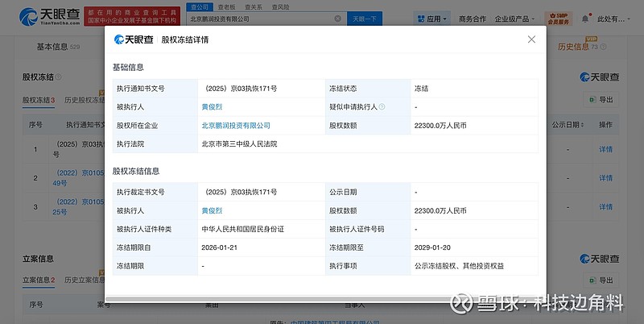Open the SVIP 会员服务 icon

(x=556, y=18)
